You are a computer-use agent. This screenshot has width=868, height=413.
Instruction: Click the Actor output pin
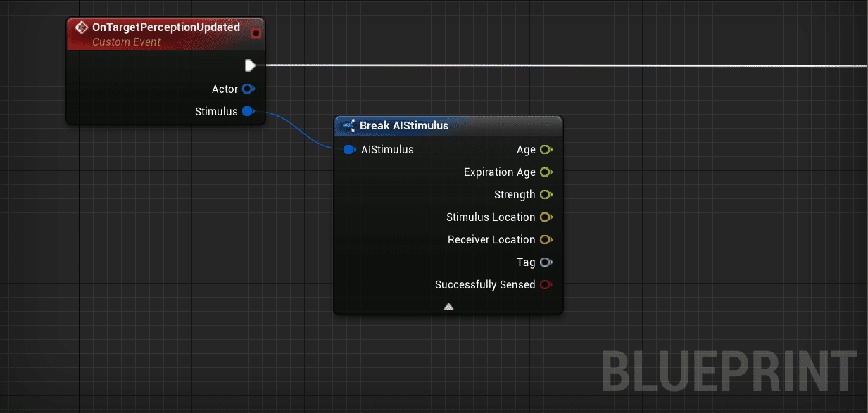(x=248, y=89)
